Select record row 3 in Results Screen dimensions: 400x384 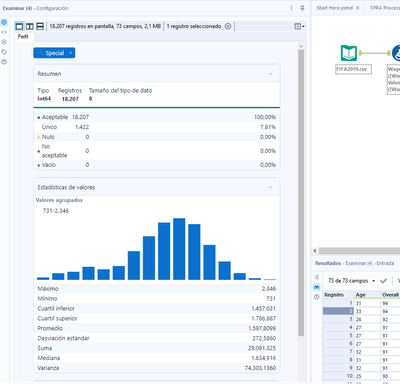(338, 319)
